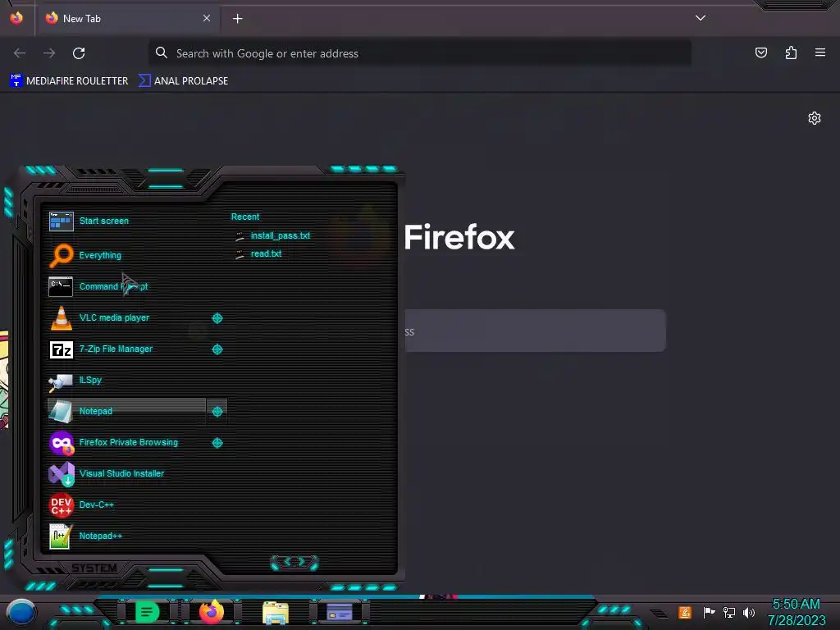Focus the Search with Google address bar
Viewport: 840px width, 630px height.
[x=419, y=53]
